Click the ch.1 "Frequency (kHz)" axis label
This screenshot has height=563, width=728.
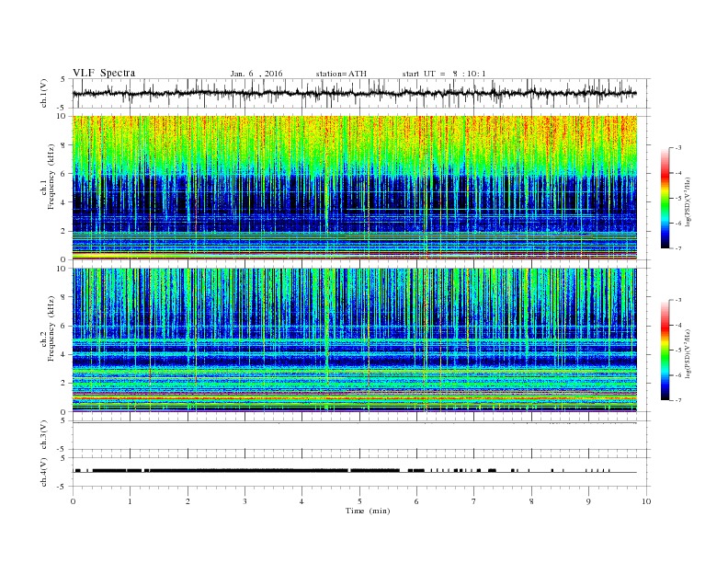[51, 177]
